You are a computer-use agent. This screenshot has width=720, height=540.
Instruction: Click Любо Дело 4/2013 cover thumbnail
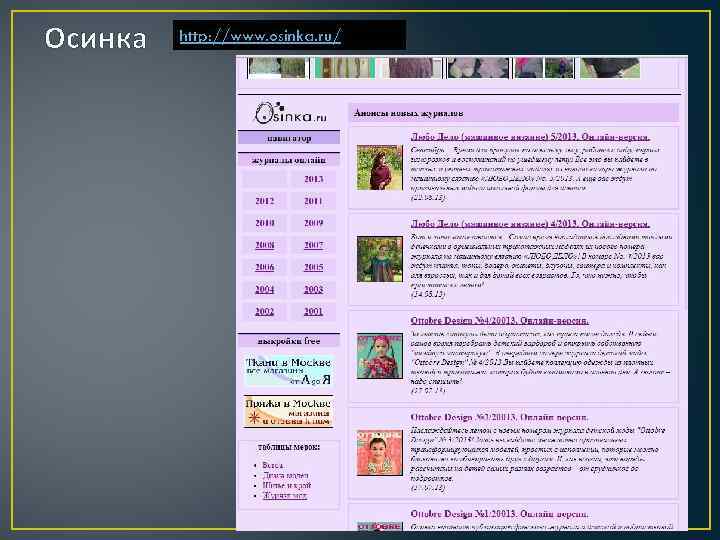(x=380, y=259)
